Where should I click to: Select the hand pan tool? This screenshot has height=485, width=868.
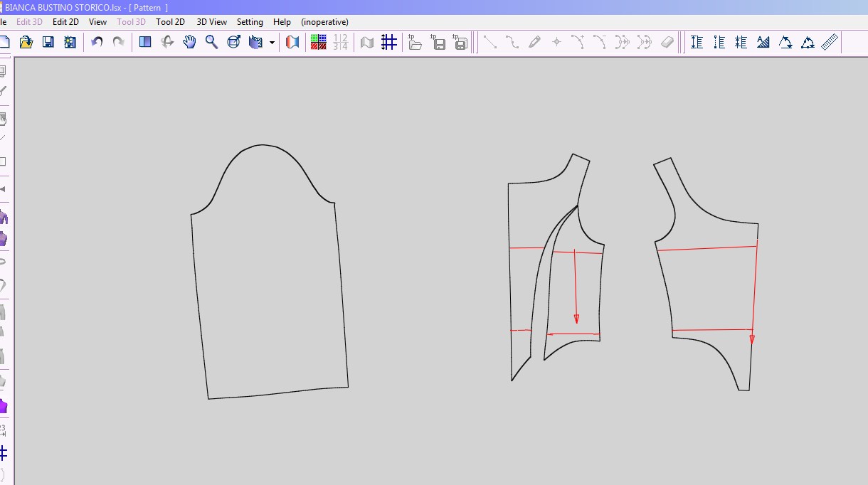click(x=189, y=42)
